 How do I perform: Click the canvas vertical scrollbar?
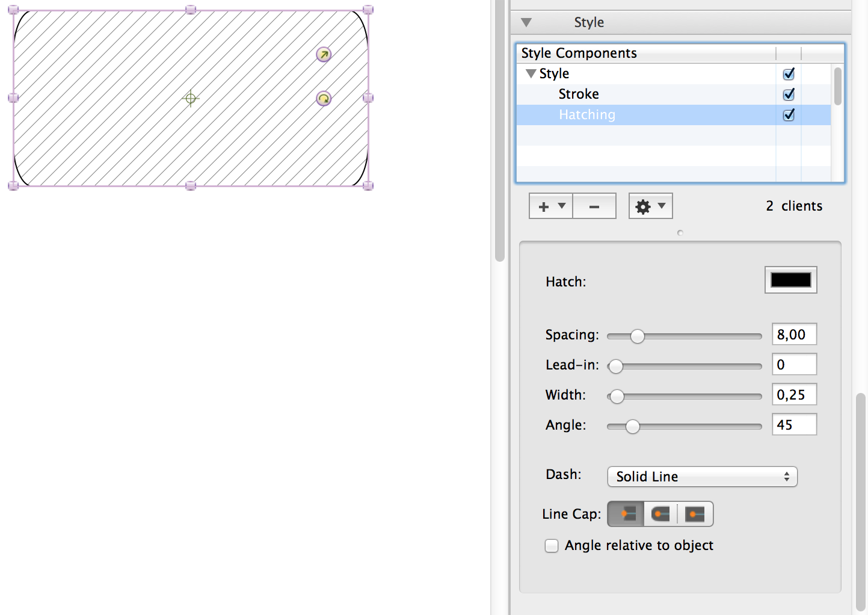(500, 131)
